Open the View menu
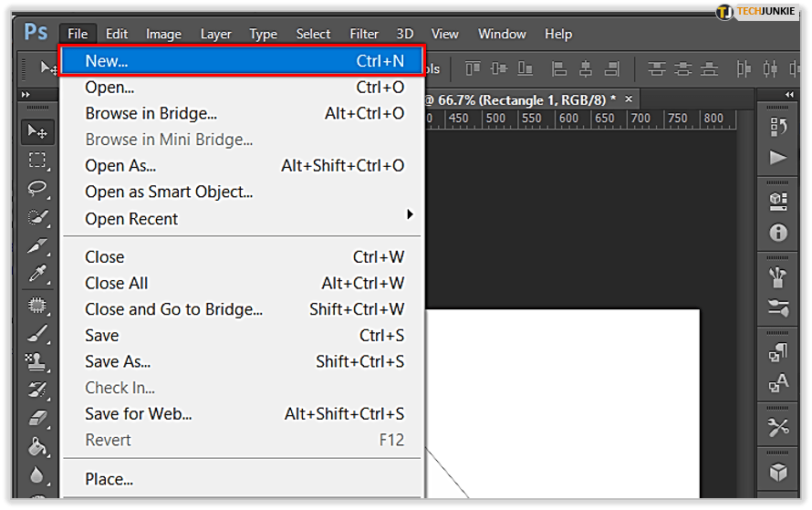This screenshot has width=812, height=510. point(445,34)
